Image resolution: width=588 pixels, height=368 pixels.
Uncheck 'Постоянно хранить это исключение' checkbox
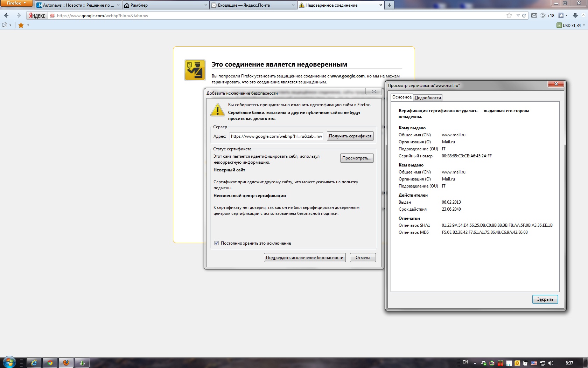click(x=216, y=243)
